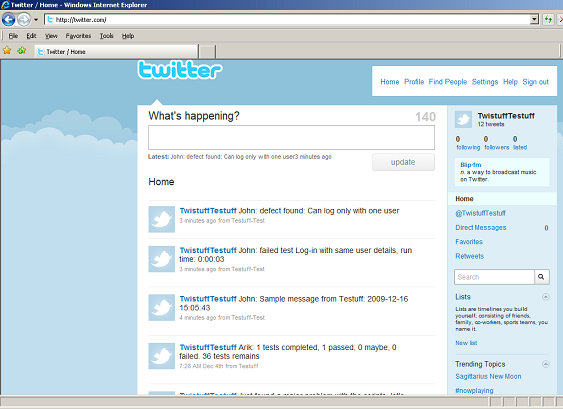The height and width of the screenshot is (409, 563).
Task: Open the recent pages dropdown arrow
Action: (x=36, y=20)
